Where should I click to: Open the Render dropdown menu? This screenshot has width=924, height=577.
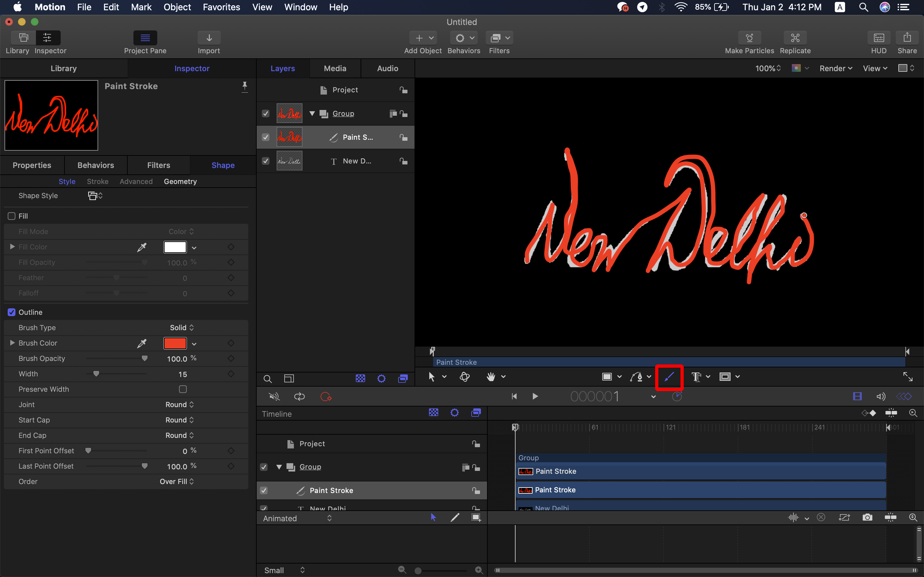[835, 68]
